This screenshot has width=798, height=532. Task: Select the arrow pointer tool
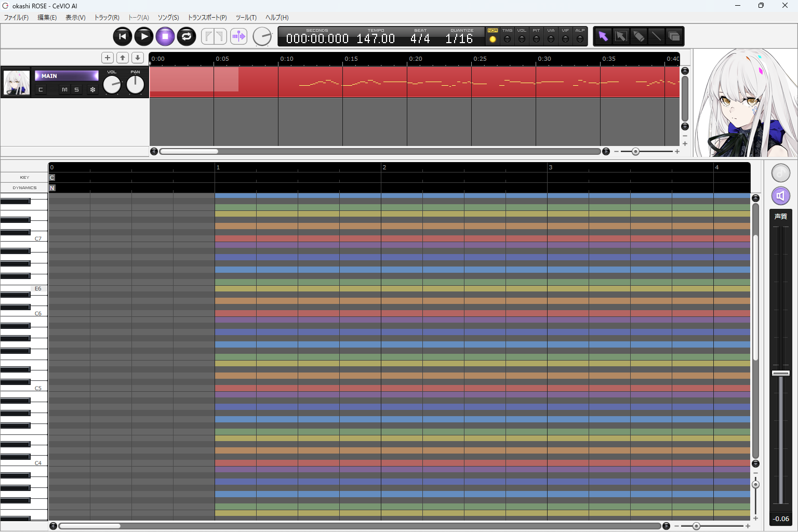coord(603,36)
